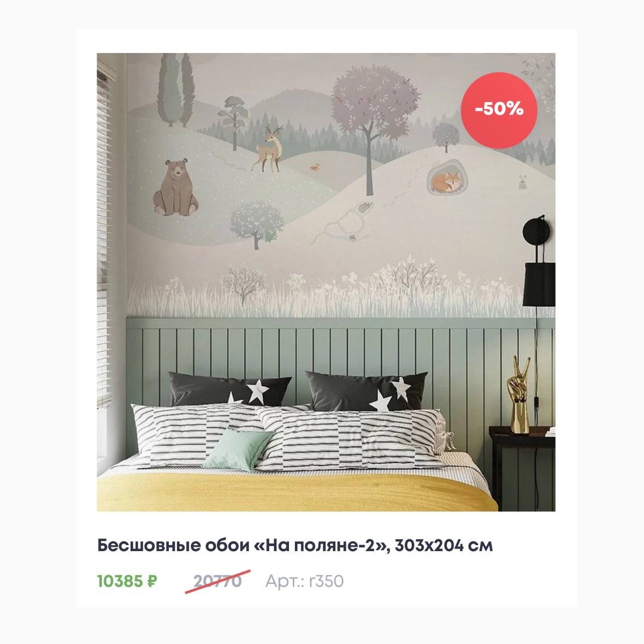Click the crossed-out 20770 old price

tap(217, 581)
